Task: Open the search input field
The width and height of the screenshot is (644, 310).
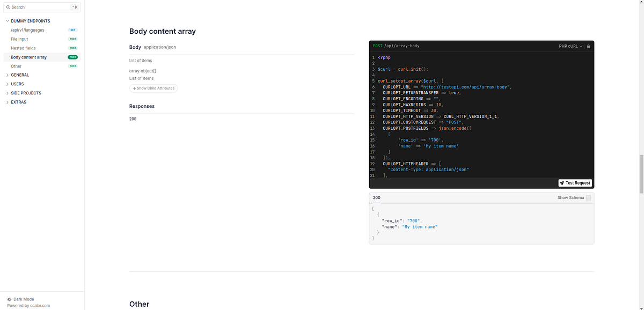Action: (42, 8)
